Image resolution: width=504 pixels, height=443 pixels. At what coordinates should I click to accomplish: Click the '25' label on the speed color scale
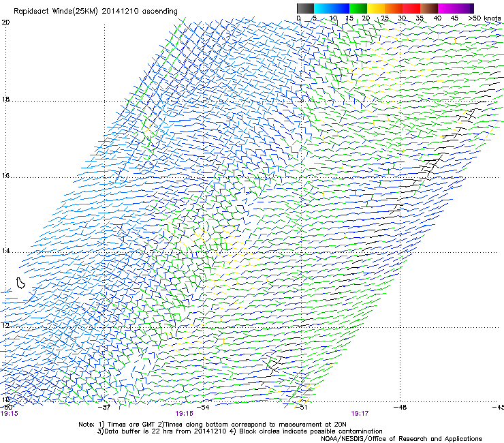385,18
